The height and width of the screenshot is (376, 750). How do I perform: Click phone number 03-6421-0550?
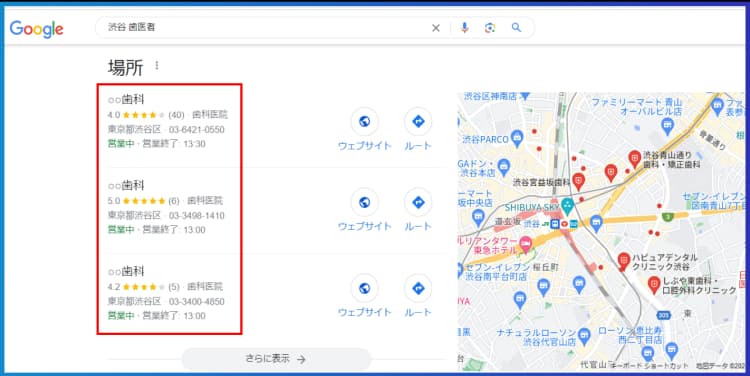pos(197,130)
